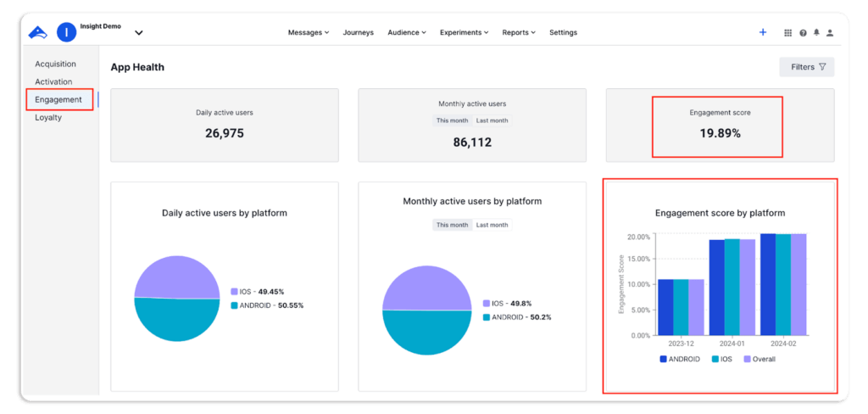868x414 pixels.
Task: Click the blue plus create icon
Action: pyautogui.click(x=763, y=32)
